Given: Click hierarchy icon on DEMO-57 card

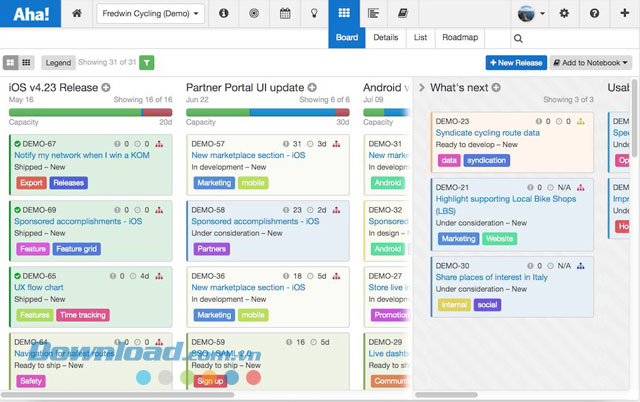Looking at the screenshot, I should point(336,144).
